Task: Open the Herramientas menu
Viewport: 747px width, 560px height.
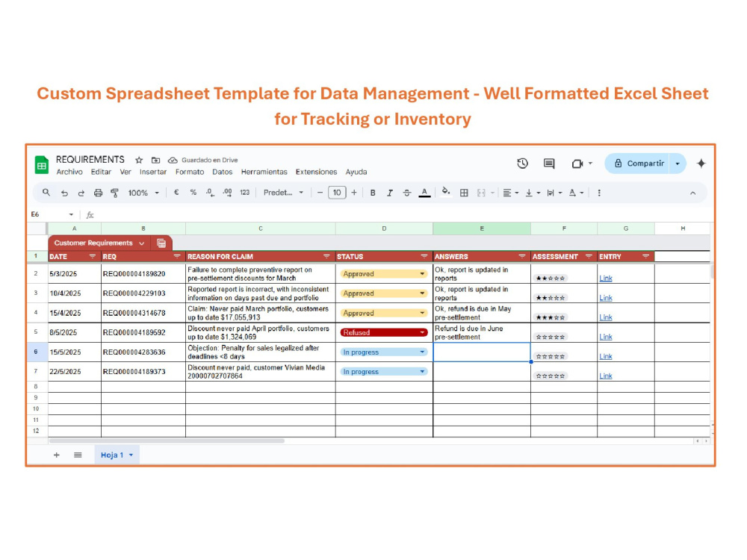Action: pyautogui.click(x=264, y=172)
